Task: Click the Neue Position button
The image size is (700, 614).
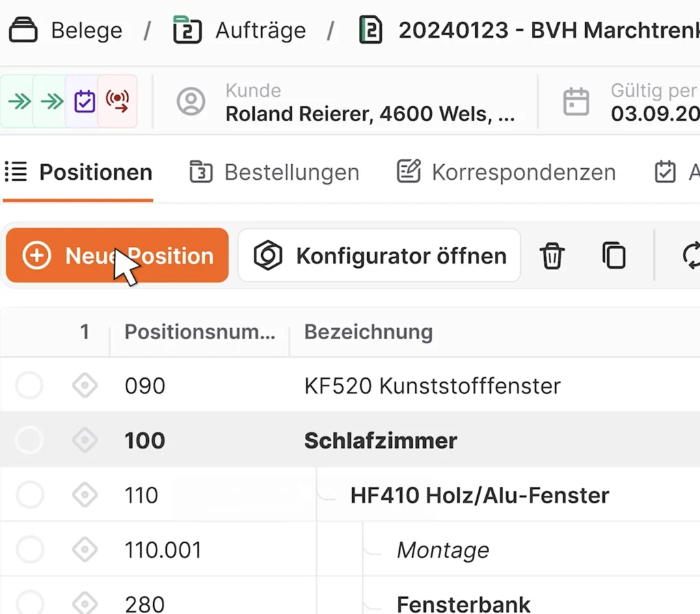Action: pyautogui.click(x=118, y=256)
